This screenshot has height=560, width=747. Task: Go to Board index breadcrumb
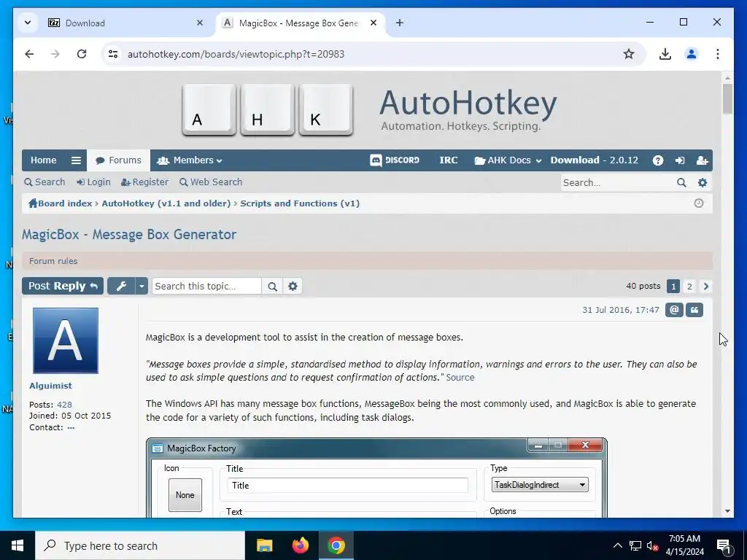(x=60, y=203)
